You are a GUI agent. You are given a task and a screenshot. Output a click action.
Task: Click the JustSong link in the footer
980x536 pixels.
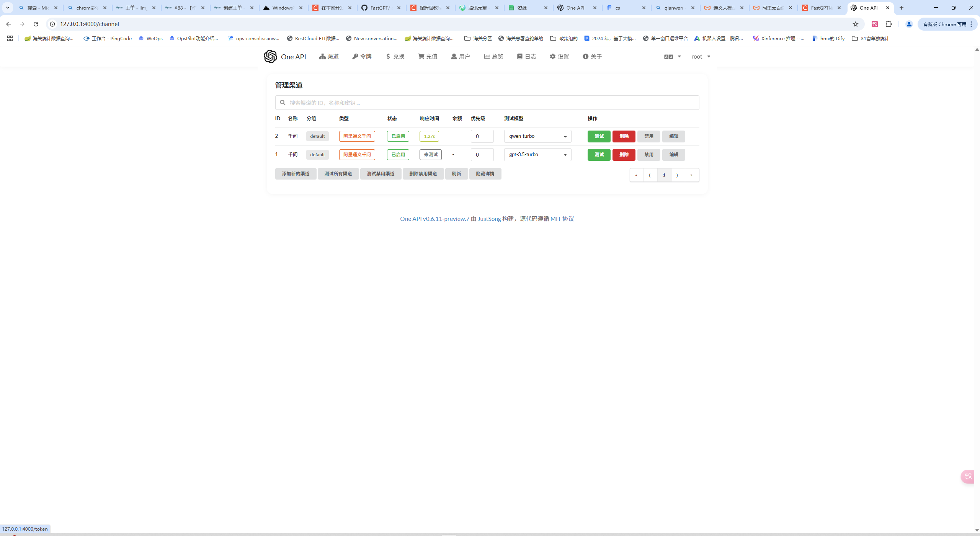coord(489,219)
